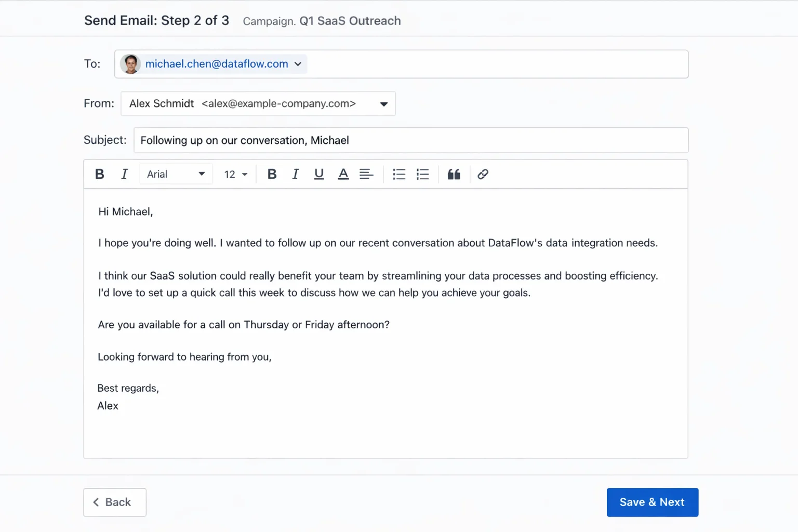Image resolution: width=798 pixels, height=532 pixels.
Task: Click the Save & Next button
Action: pos(653,502)
